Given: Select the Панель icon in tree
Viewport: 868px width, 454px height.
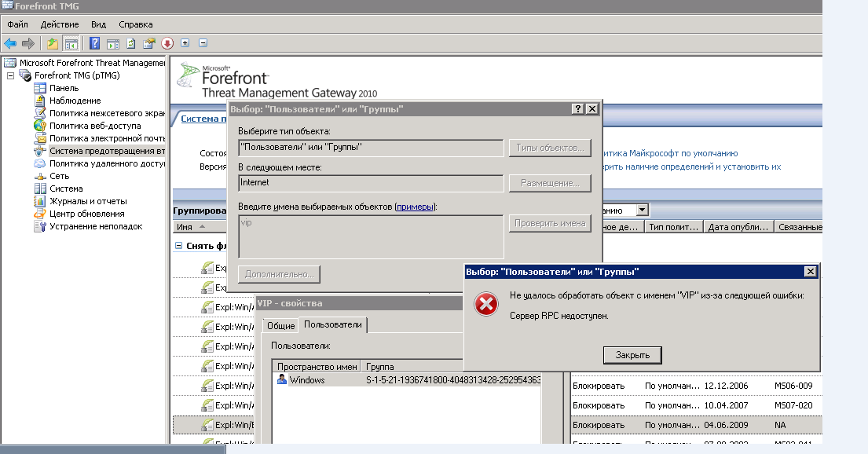Looking at the screenshot, I should tap(40, 88).
